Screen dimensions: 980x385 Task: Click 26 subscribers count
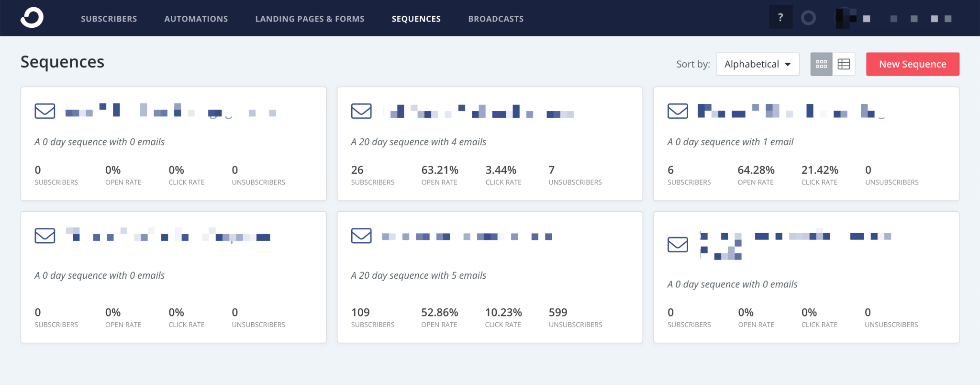(x=357, y=170)
